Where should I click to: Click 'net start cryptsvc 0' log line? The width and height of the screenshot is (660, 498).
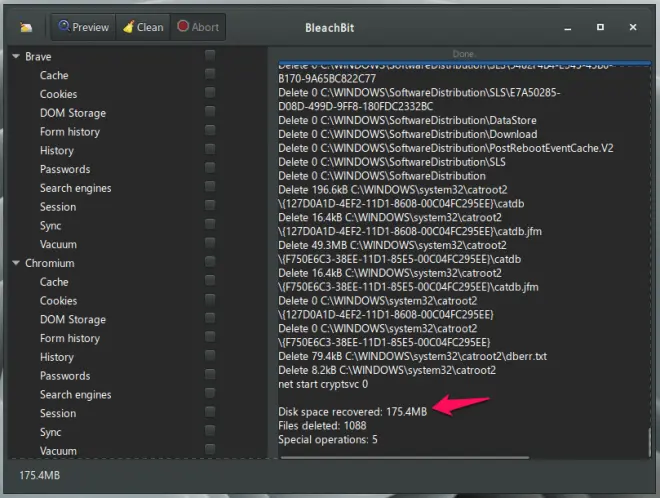click(323, 384)
